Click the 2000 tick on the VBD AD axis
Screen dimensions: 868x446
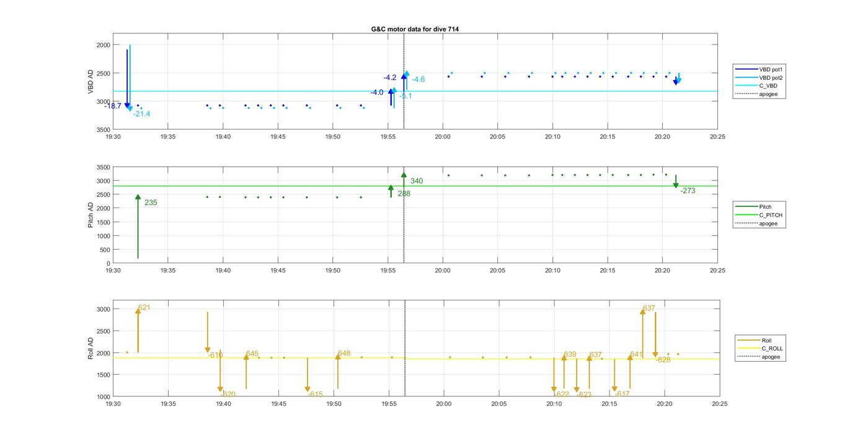pos(103,45)
